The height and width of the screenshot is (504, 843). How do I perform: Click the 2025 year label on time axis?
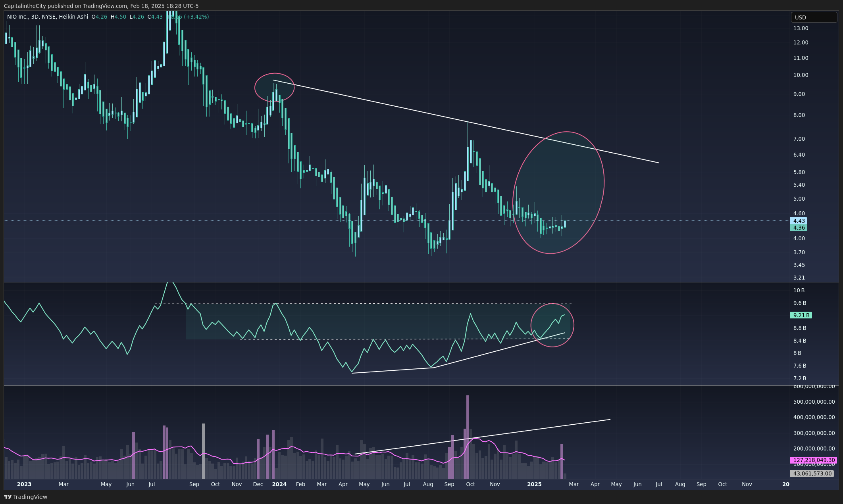point(534,484)
